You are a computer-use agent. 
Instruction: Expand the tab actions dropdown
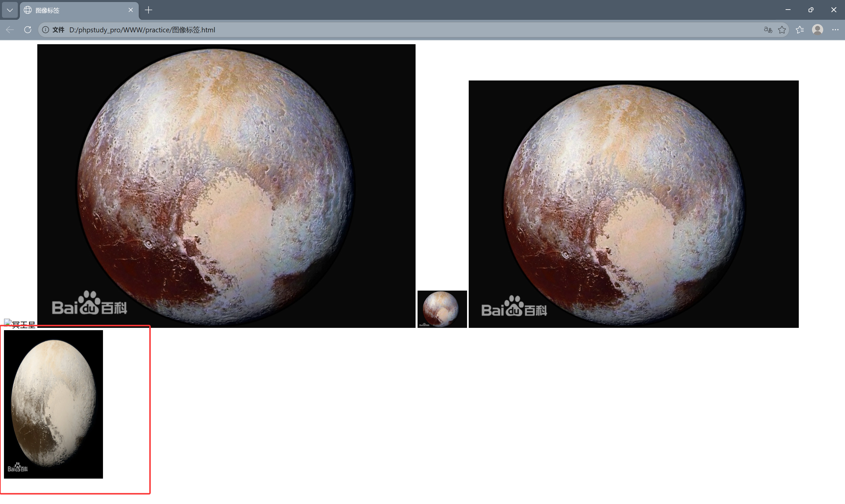coord(10,10)
